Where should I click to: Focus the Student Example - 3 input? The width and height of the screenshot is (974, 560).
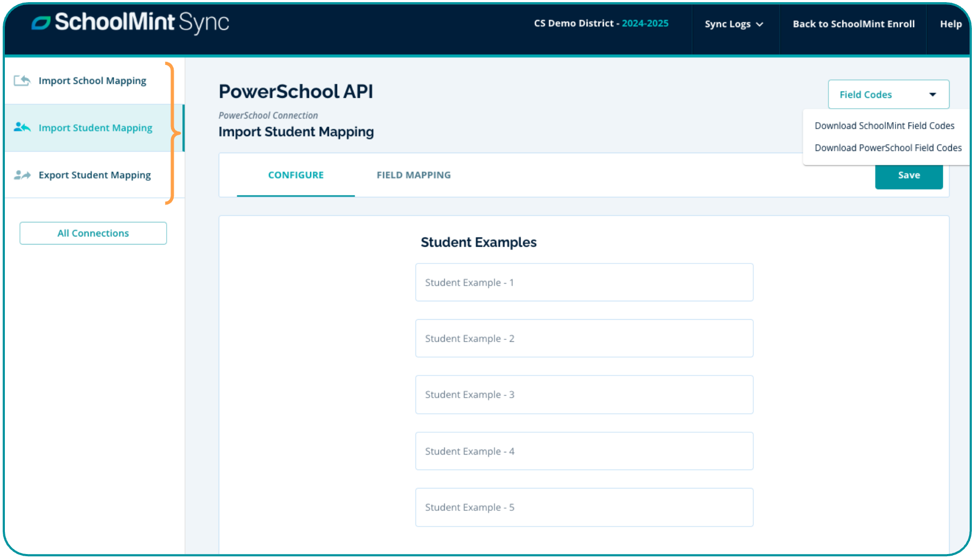584,394
